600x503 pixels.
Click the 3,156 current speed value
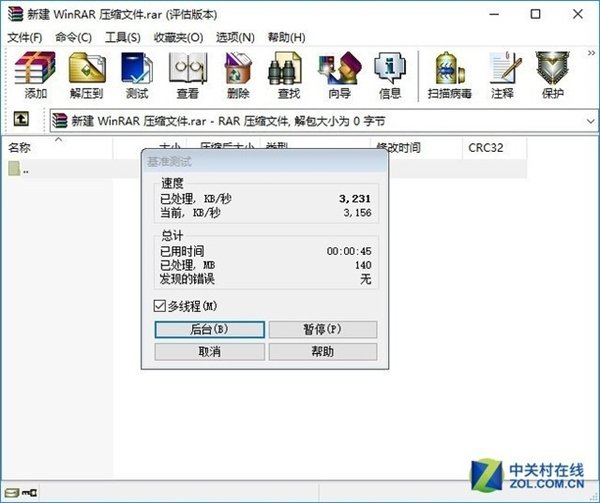click(x=357, y=213)
